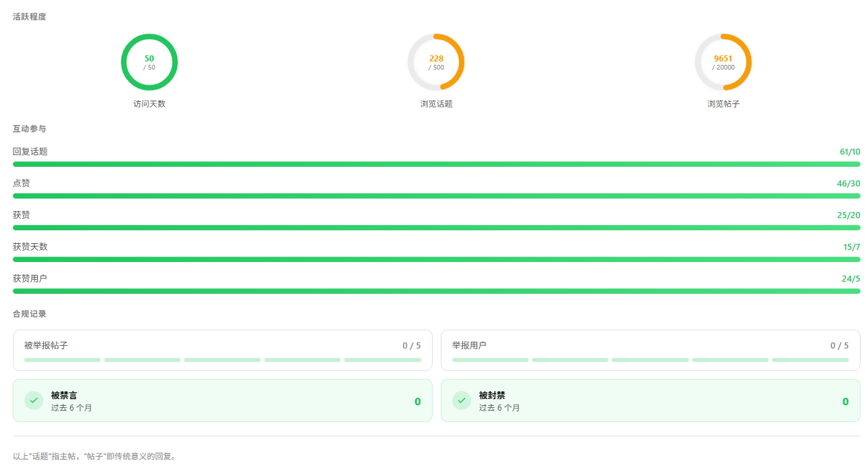Click the 61/10 value for 回复话题
Image resolution: width=868 pixels, height=464 pixels.
coord(850,151)
